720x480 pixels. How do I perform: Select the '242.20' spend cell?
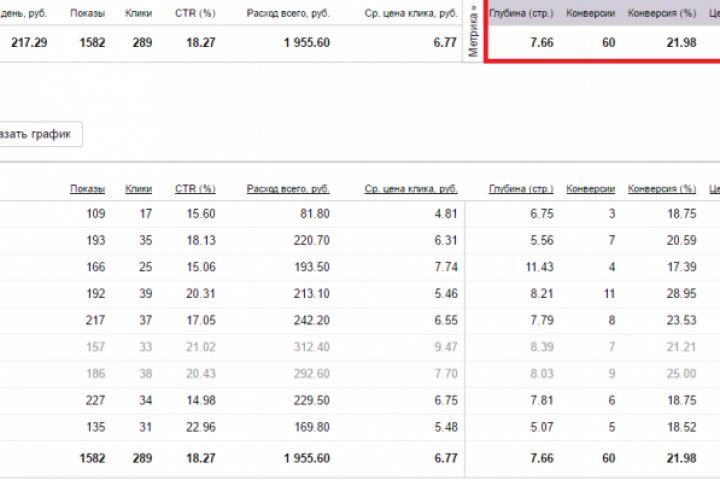tap(312, 320)
